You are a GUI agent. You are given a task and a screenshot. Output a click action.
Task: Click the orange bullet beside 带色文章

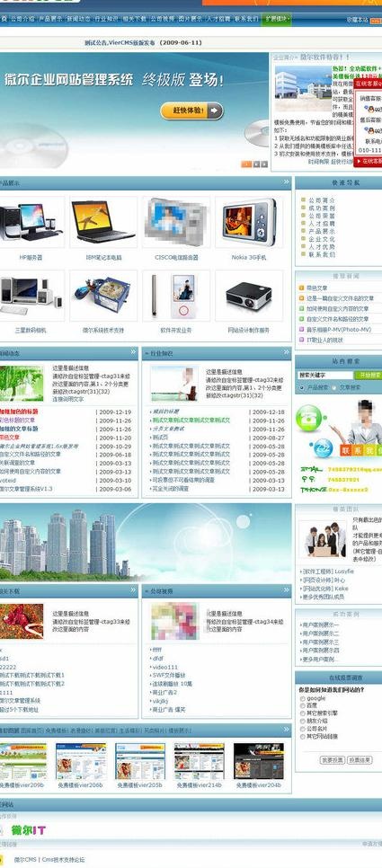302,288
